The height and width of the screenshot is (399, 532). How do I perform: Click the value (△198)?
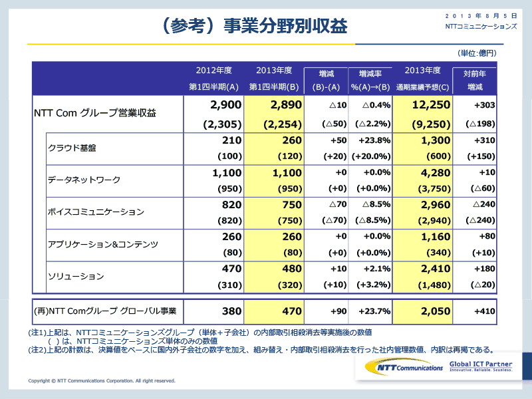point(480,124)
